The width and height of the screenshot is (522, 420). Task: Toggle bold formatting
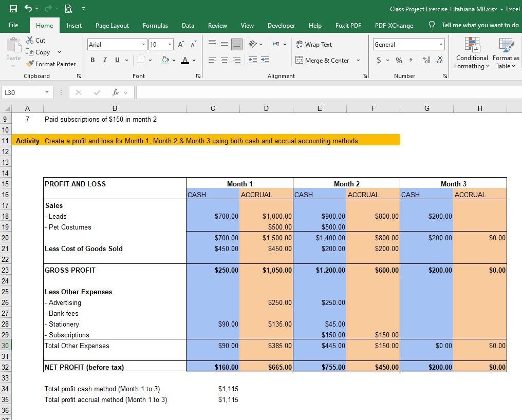[x=92, y=60]
